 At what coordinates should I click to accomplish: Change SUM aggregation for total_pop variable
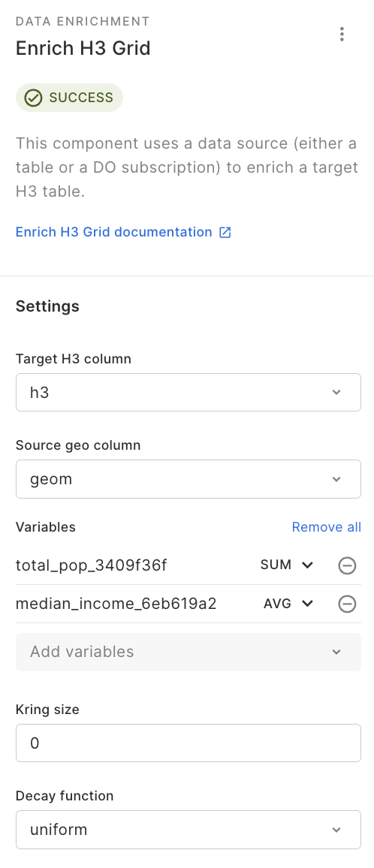[x=287, y=565]
